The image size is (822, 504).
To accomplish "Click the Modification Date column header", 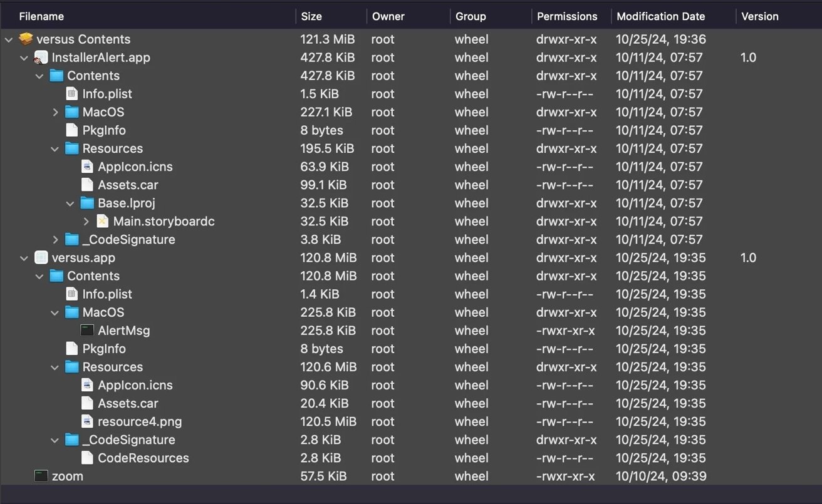I will 660,16.
